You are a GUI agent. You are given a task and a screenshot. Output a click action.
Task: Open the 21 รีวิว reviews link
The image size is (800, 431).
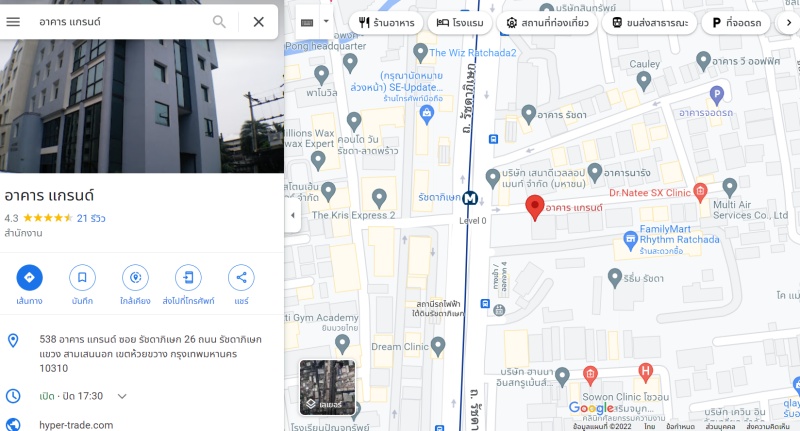coord(91,218)
